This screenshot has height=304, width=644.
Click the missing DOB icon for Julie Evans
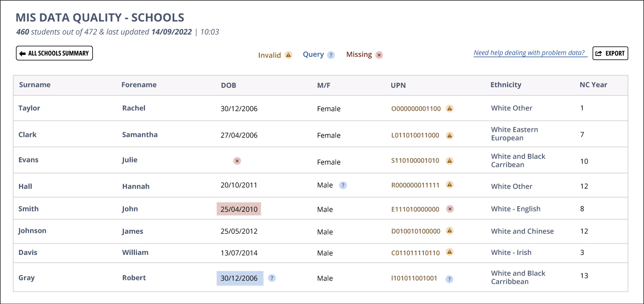click(x=237, y=161)
